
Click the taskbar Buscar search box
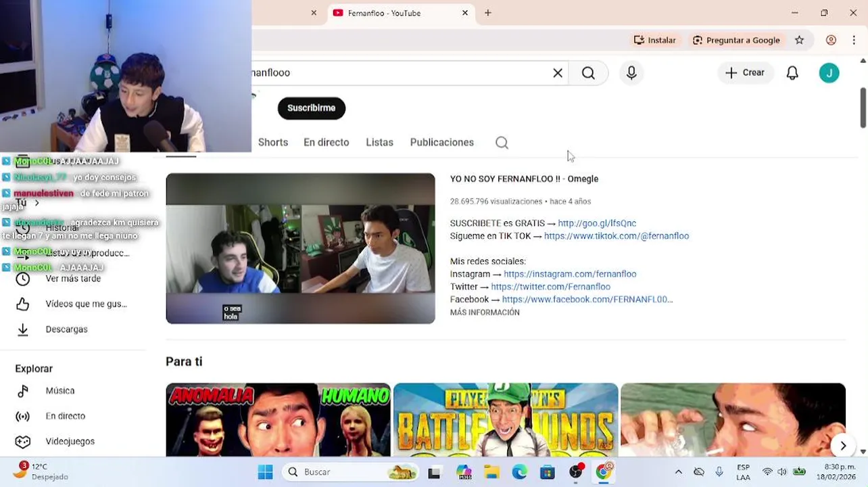pos(351,472)
